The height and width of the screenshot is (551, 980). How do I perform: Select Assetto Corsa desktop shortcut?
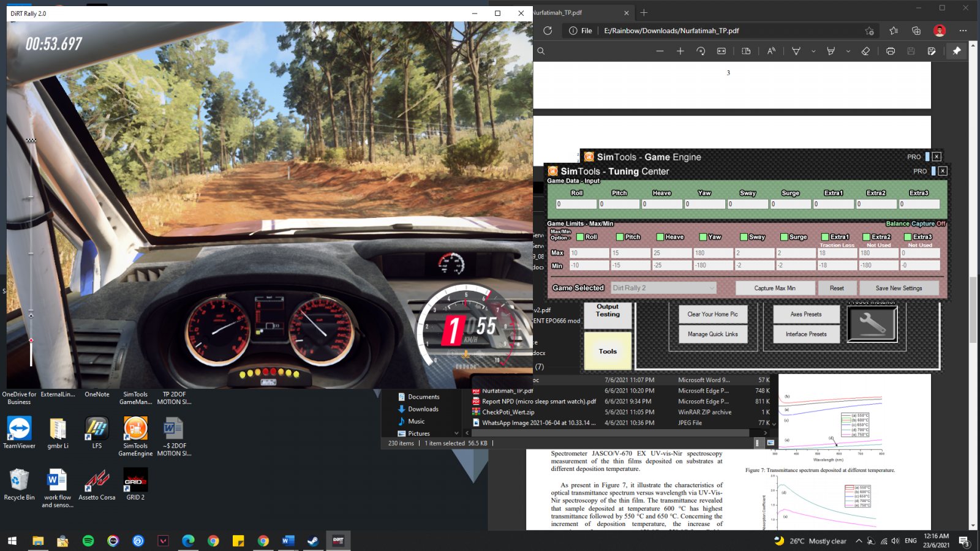click(x=97, y=484)
